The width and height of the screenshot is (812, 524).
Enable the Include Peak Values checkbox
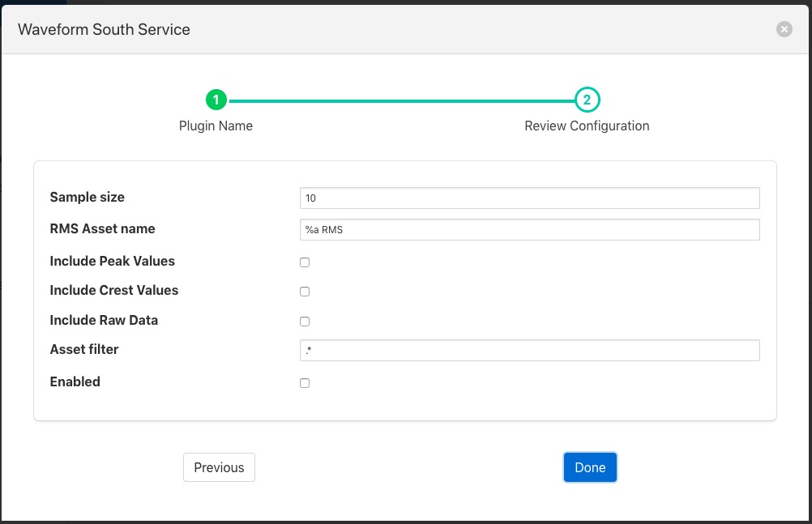(305, 262)
